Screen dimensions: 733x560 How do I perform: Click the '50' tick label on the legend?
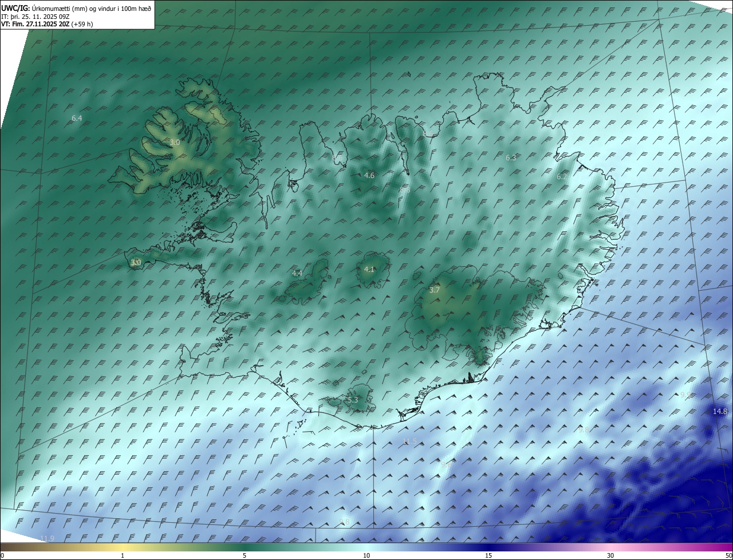[x=728, y=555]
